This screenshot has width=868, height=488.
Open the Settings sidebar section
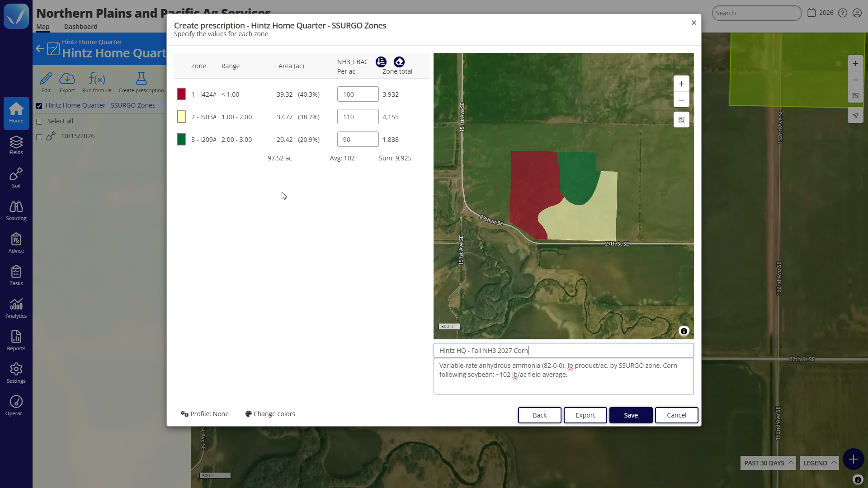pyautogui.click(x=16, y=373)
